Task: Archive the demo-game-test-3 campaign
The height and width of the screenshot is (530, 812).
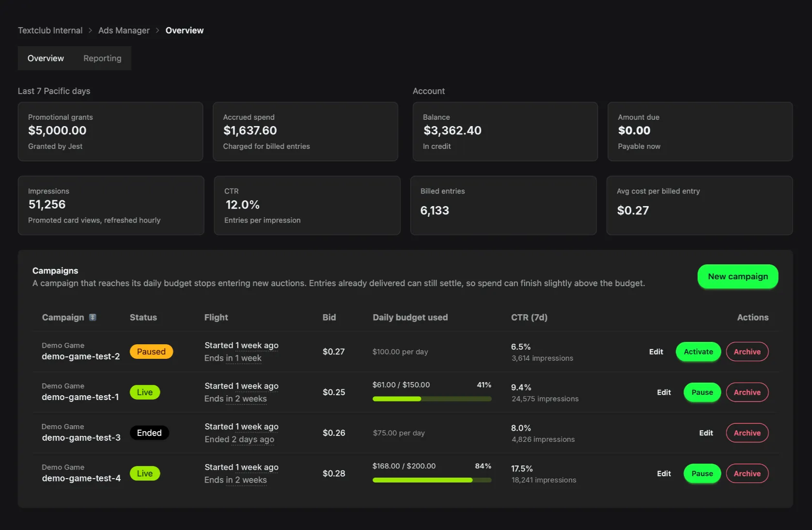Action: (747, 433)
